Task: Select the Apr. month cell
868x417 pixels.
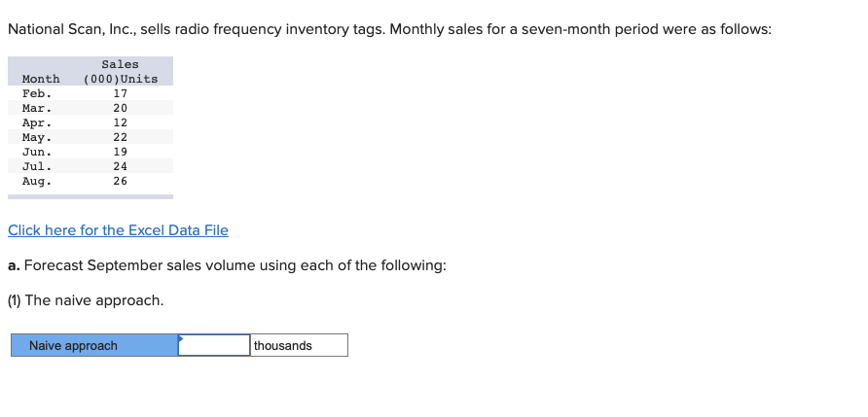Action: 37,122
